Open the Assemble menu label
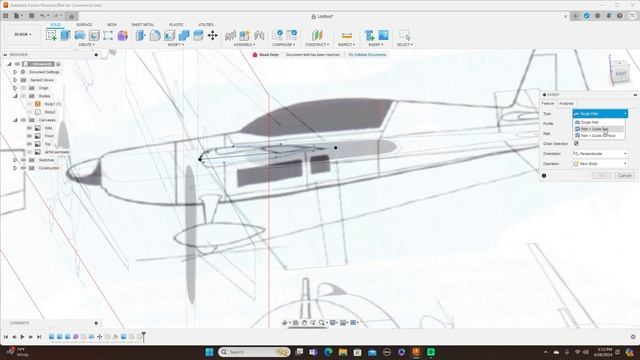This screenshot has height=360, width=640. click(x=244, y=44)
